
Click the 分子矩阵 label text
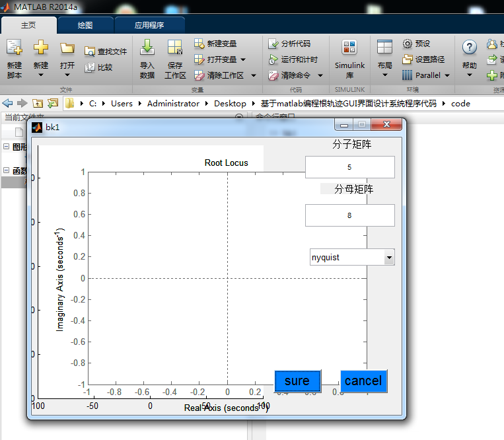(x=351, y=144)
